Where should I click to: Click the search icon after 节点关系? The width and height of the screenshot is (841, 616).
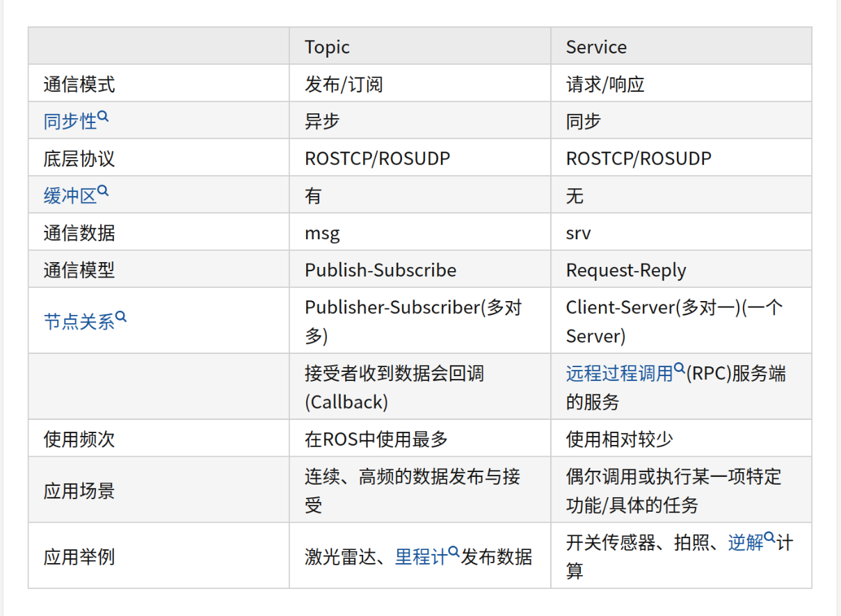(121, 317)
